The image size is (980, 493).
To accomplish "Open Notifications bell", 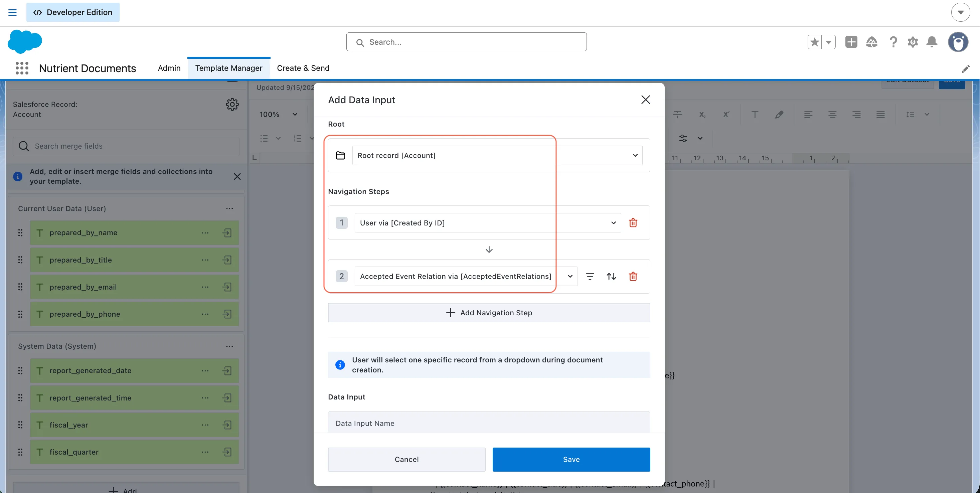I will click(932, 42).
